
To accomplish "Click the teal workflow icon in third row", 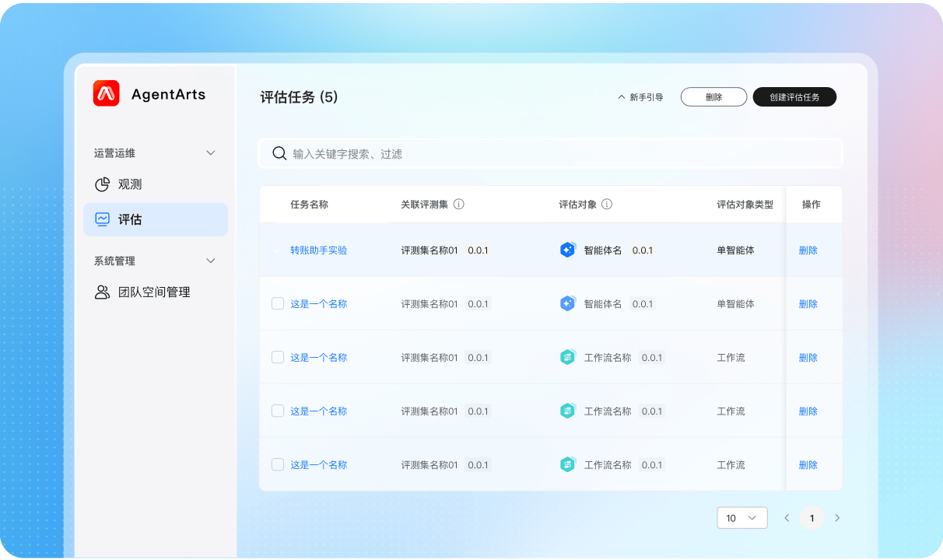I will [568, 358].
